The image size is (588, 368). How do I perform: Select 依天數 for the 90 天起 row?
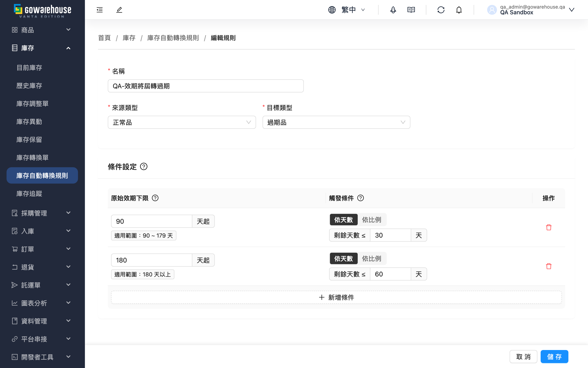344,220
